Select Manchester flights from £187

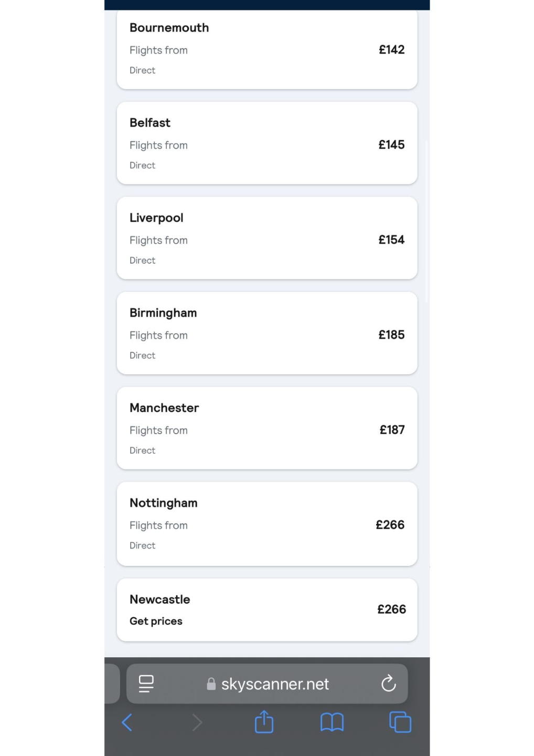pyautogui.click(x=266, y=428)
